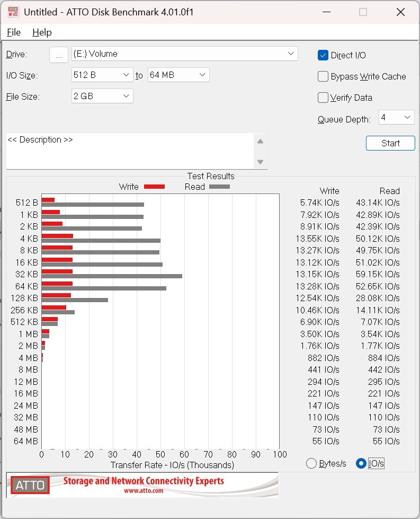
Task: Open the Help menu
Action: [42, 32]
